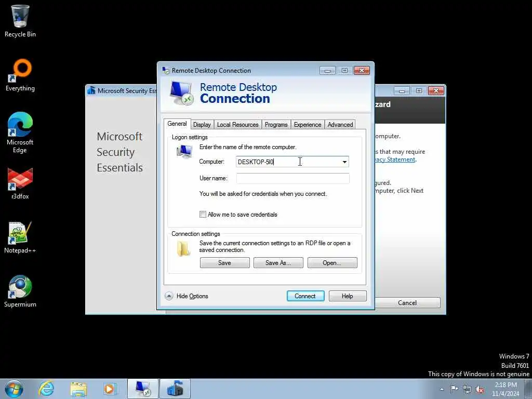Launch Supermium desktop shortcut

point(20,291)
